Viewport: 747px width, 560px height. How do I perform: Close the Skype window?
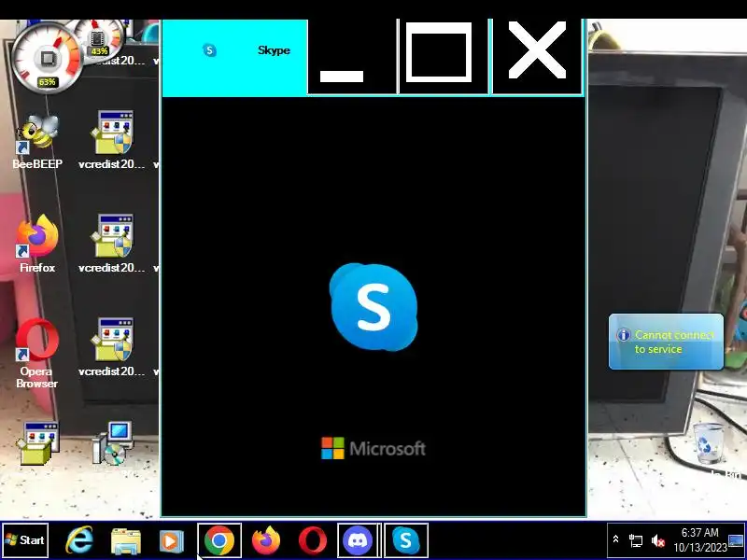click(537, 57)
